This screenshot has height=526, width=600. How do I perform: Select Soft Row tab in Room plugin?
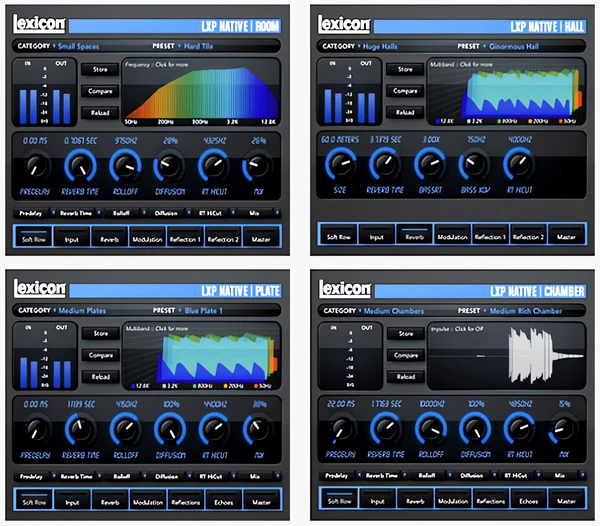(33, 236)
